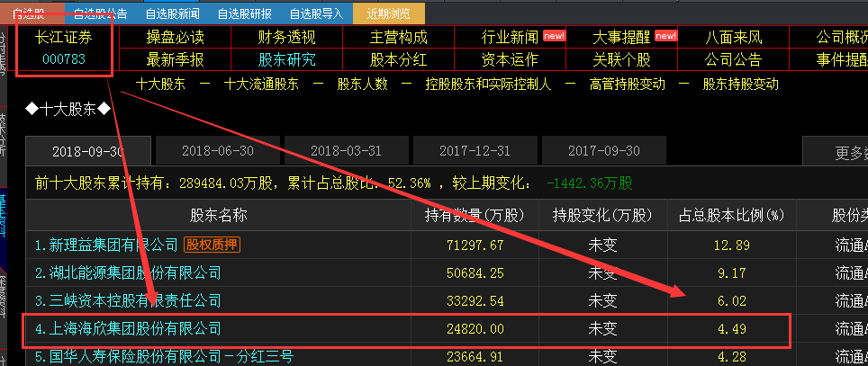The width and height of the screenshot is (868, 366).
Task: Click the ratio value 9.17
Action: (730, 272)
